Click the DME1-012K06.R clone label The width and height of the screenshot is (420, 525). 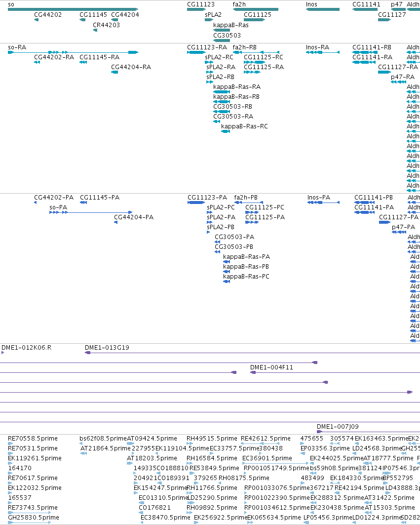click(27, 348)
